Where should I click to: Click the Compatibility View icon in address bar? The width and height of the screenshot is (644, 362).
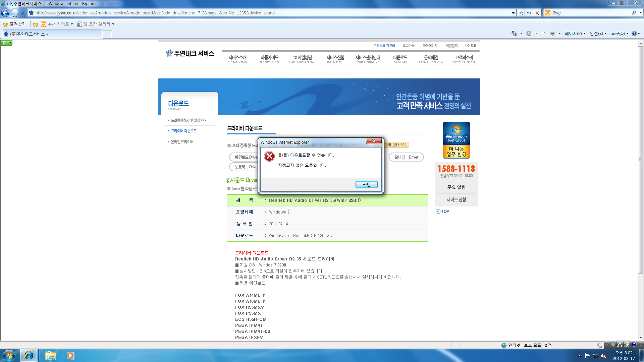click(521, 13)
